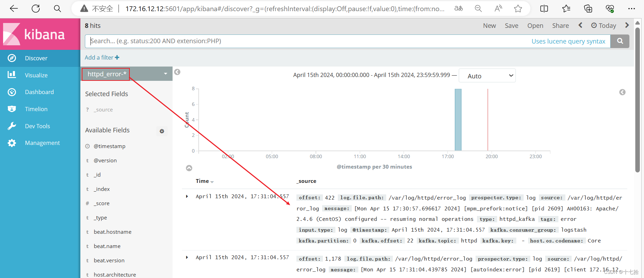
Task: Open Dev Tools in the sidebar
Action: tap(40, 126)
